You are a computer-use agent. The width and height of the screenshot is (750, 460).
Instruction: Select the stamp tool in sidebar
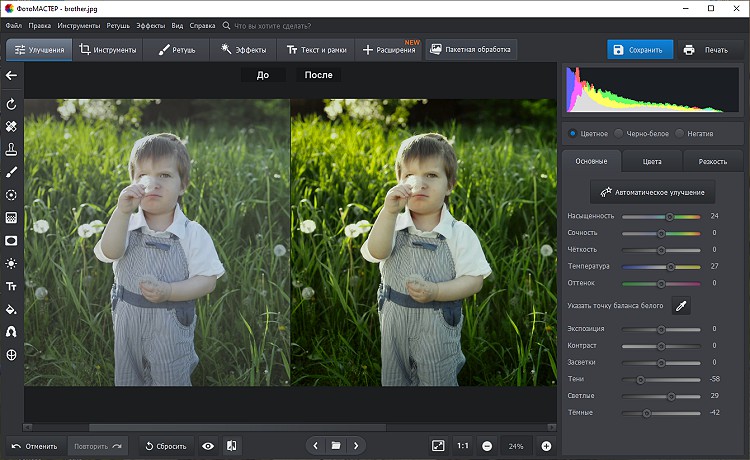click(x=11, y=149)
